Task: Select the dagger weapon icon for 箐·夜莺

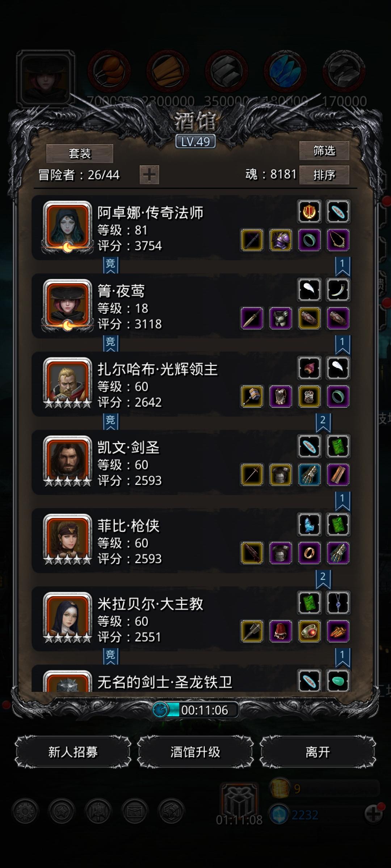Action: click(252, 318)
